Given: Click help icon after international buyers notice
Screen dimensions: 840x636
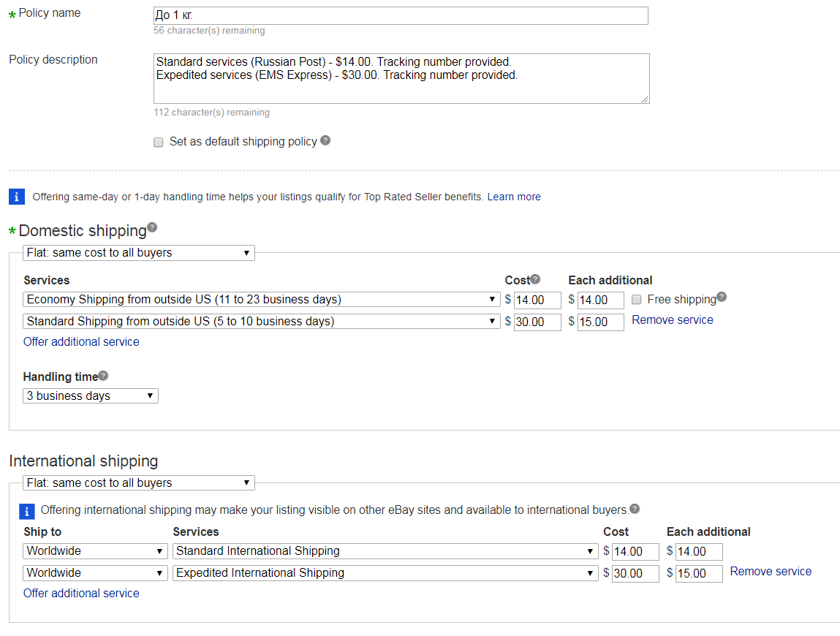Looking at the screenshot, I should [635, 509].
